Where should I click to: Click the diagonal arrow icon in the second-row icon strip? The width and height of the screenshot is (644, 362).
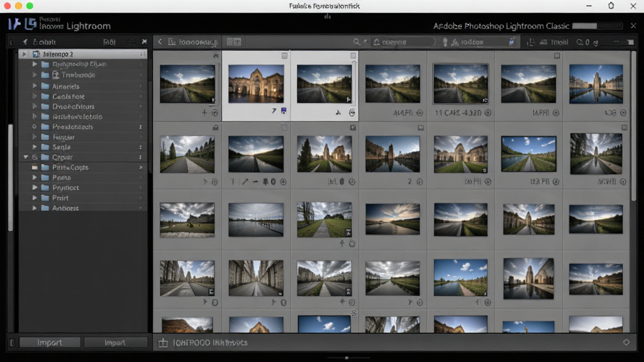[x=245, y=182]
